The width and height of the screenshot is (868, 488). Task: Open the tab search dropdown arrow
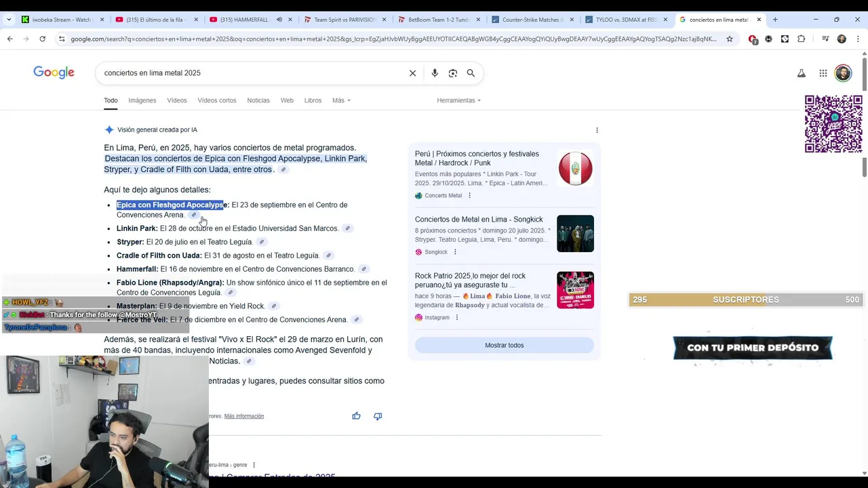(x=9, y=20)
